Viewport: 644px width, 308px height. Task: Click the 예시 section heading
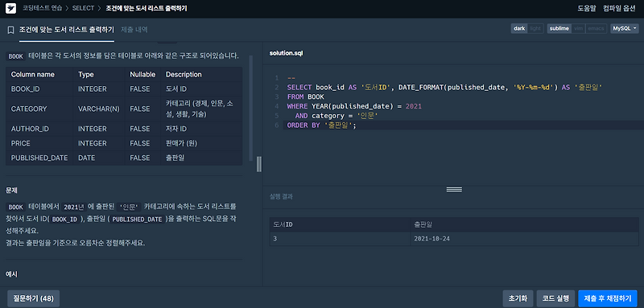click(11, 273)
